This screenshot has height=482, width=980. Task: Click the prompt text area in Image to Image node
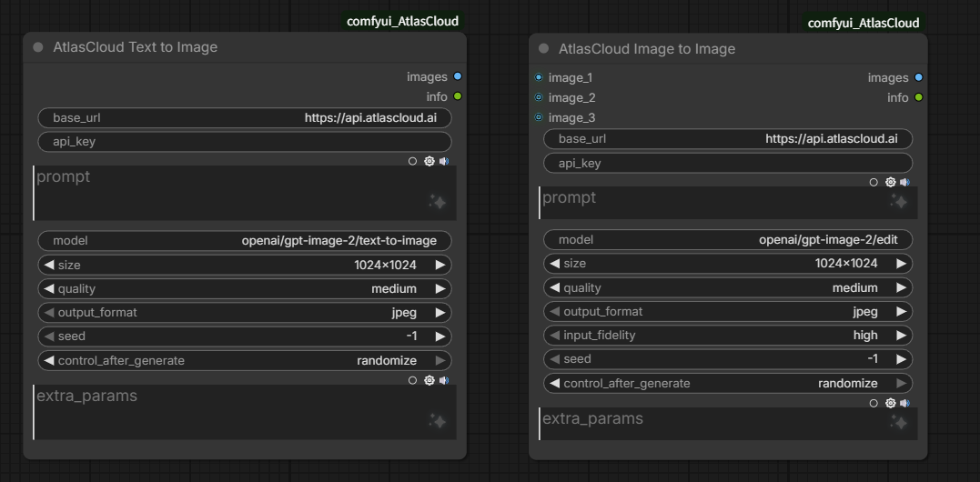pos(728,202)
